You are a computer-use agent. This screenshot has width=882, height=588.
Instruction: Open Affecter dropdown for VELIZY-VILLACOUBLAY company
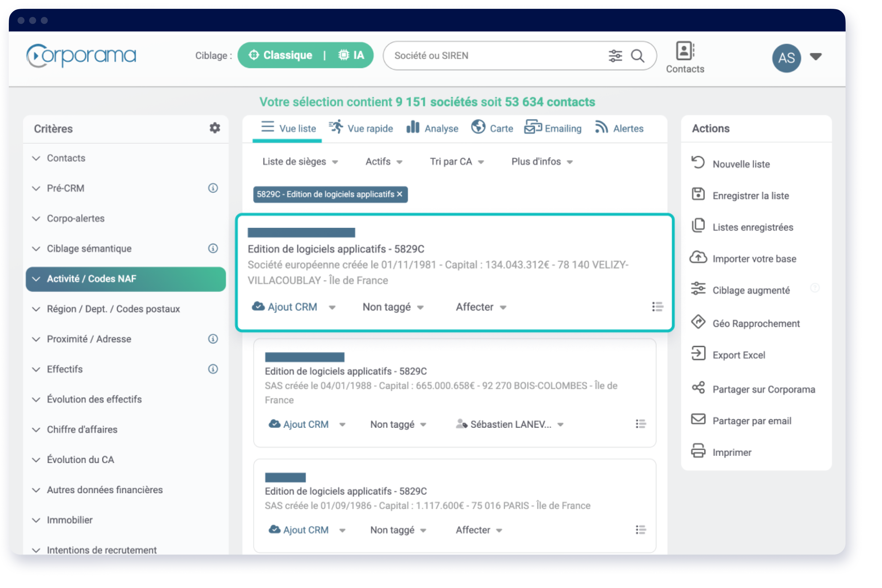pos(481,307)
